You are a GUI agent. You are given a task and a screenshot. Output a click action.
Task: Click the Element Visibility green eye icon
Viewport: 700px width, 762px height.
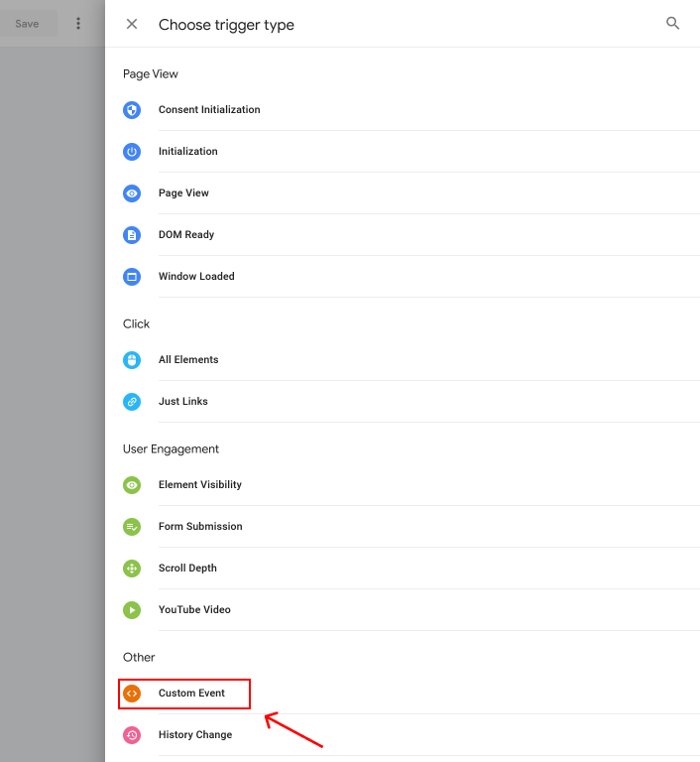point(132,485)
